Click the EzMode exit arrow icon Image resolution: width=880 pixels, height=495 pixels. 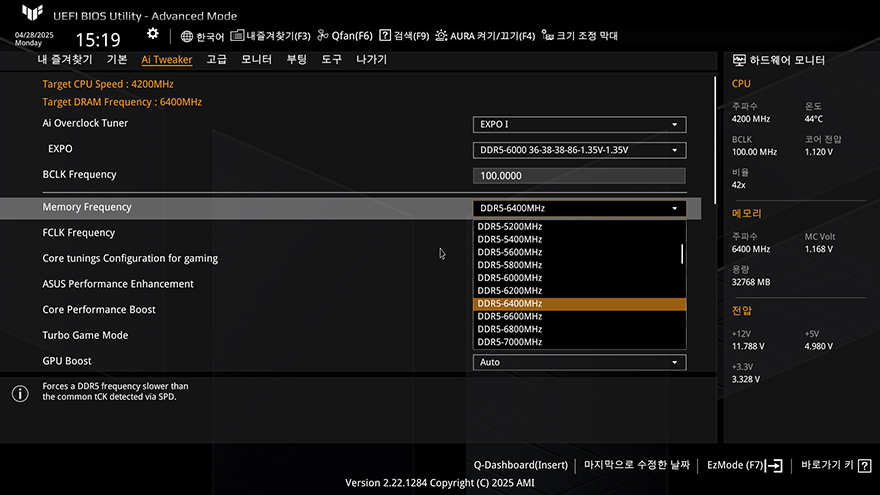tap(774, 465)
